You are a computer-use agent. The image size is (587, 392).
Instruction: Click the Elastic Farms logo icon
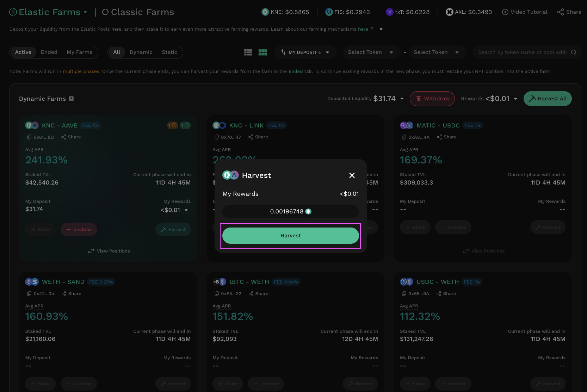coord(13,12)
